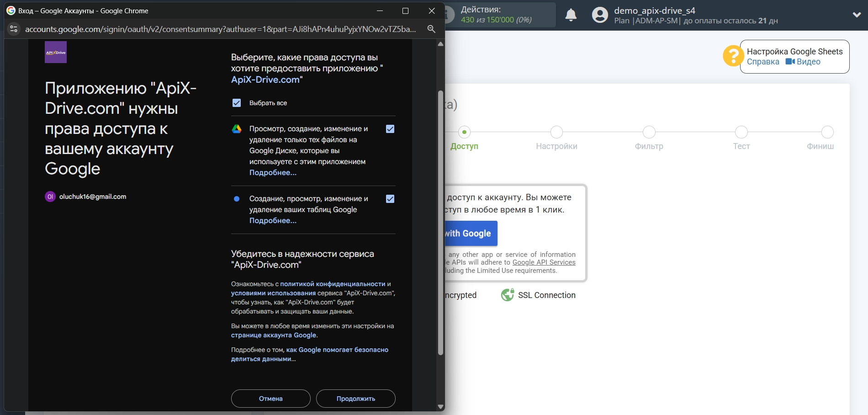This screenshot has width=868, height=415.
Task: Click the SSL Connection globe icon
Action: [x=507, y=295]
